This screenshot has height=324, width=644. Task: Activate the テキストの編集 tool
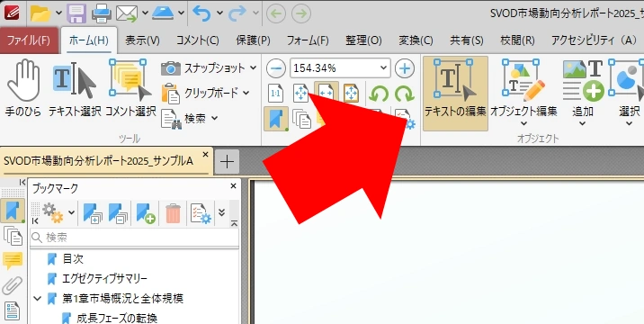point(455,94)
